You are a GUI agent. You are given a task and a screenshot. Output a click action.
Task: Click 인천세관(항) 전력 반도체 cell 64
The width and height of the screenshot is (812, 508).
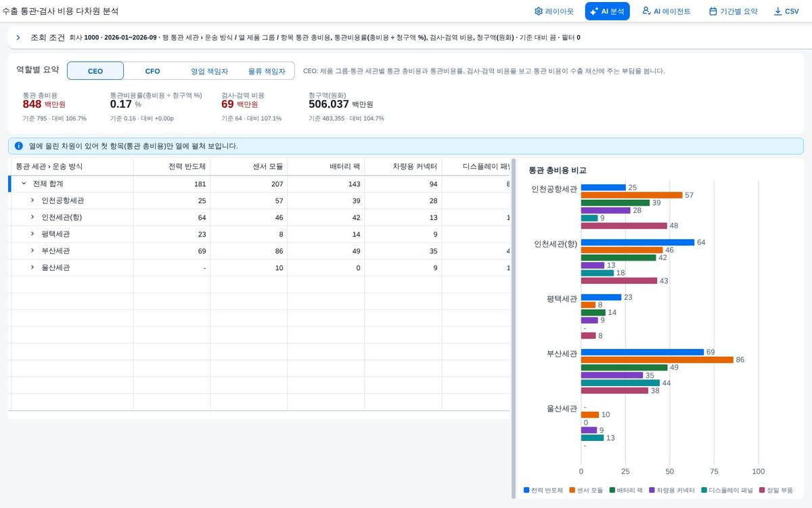(x=172, y=217)
